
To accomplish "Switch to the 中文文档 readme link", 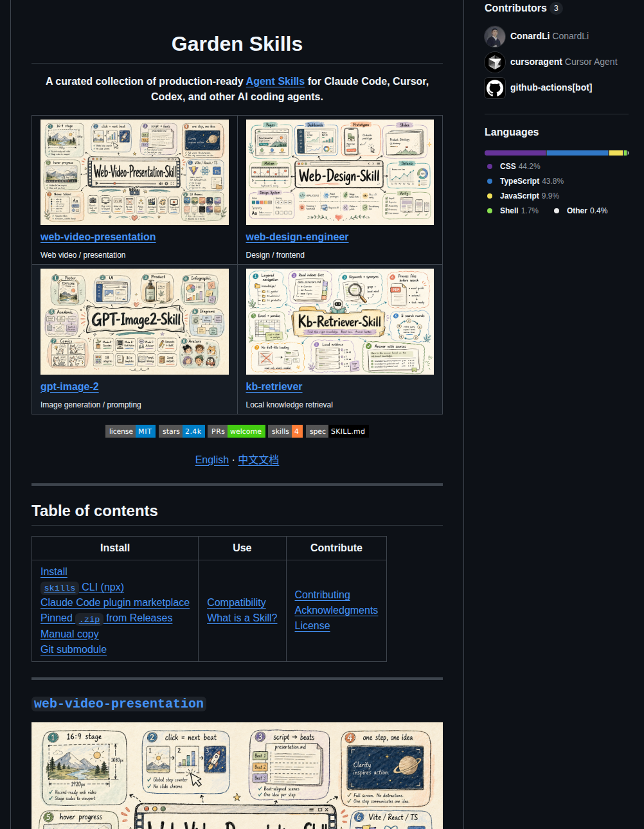I will point(258,460).
